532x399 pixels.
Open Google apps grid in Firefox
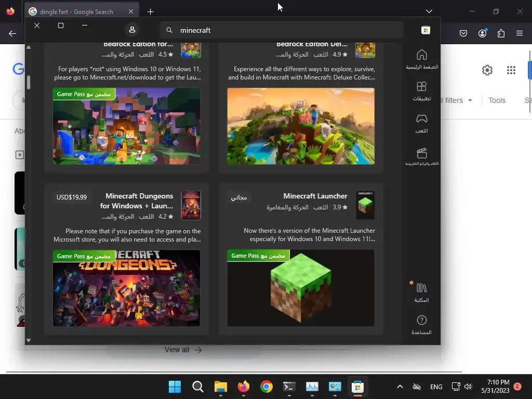[511, 70]
